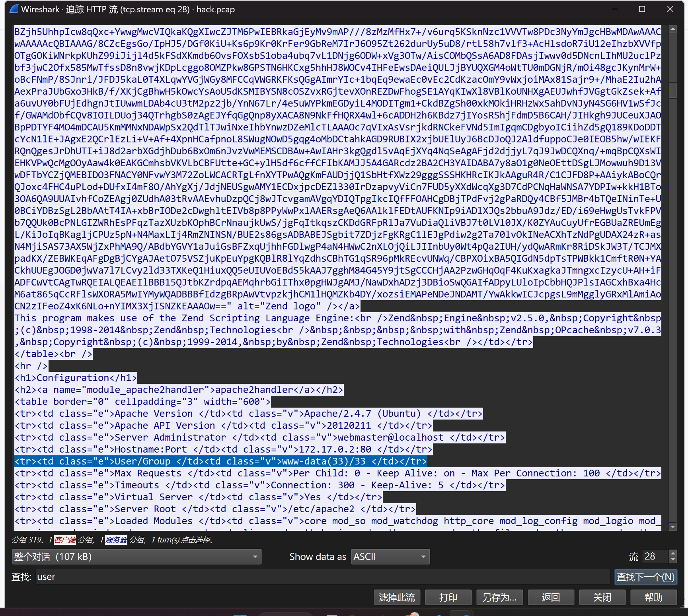Viewport: 688px width, 616px height.
Task: Close the follow HTTP stream window
Action: (x=670, y=9)
